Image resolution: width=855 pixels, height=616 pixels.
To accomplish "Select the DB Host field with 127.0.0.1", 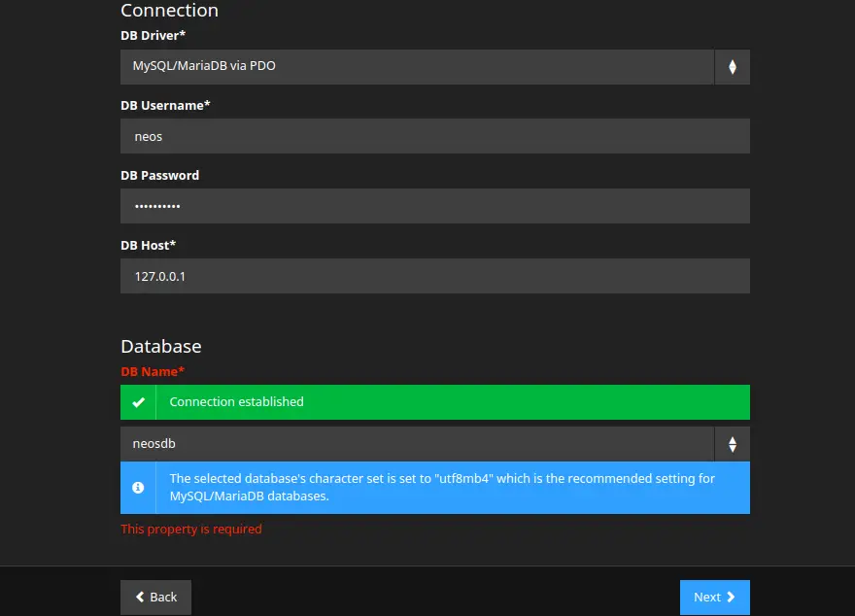I will pos(434,276).
